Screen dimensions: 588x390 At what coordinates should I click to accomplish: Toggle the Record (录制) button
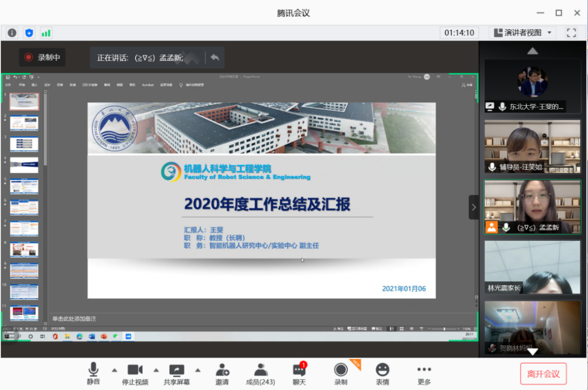pos(341,374)
